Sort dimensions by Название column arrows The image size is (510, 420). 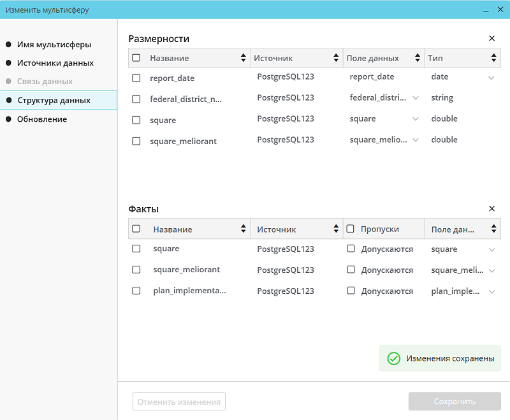[x=243, y=58]
